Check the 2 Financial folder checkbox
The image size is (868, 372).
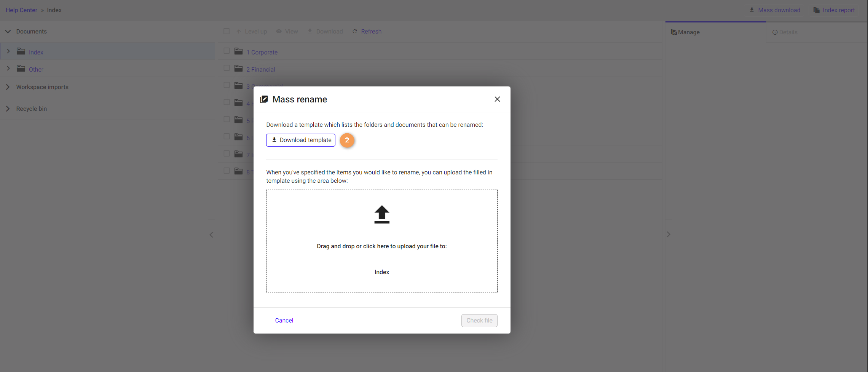[227, 68]
